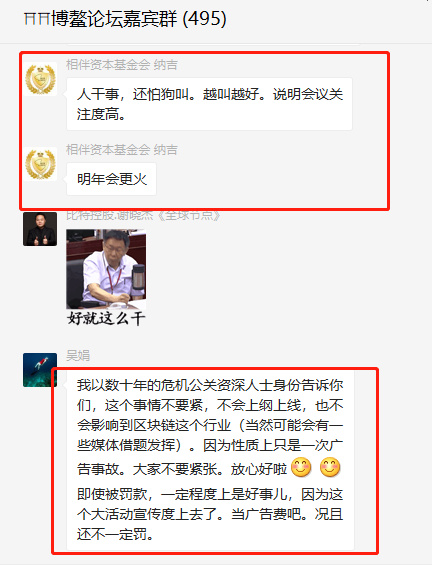Click the name 比特控股.谢晓杰《全球节点》
The height and width of the screenshot is (565, 432).
(x=143, y=215)
